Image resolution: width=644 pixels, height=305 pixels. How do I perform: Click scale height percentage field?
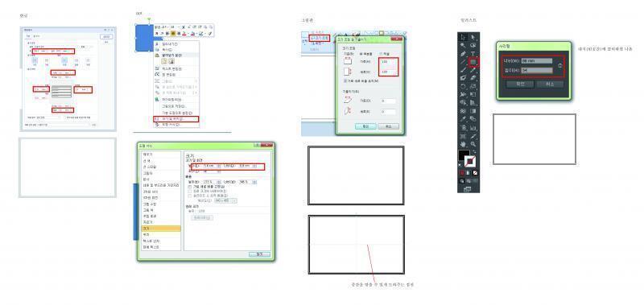click(209, 182)
